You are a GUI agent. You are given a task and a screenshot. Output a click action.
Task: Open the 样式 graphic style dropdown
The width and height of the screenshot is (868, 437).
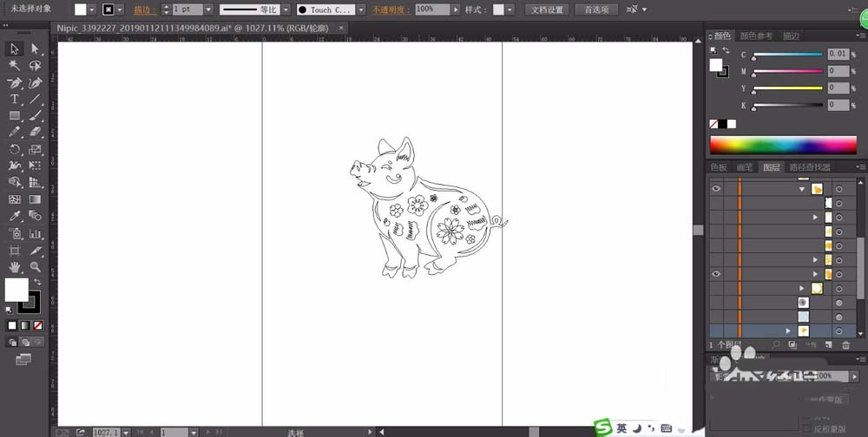(x=510, y=10)
